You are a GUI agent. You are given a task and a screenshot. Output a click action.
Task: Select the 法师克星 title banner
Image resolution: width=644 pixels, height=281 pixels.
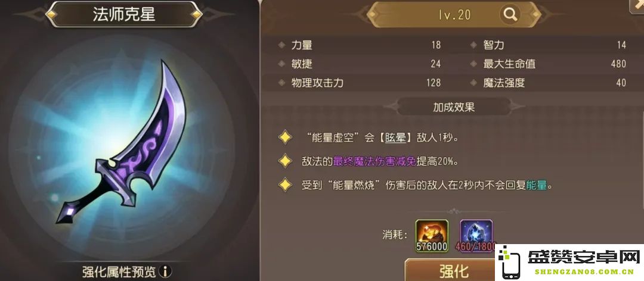click(x=124, y=14)
